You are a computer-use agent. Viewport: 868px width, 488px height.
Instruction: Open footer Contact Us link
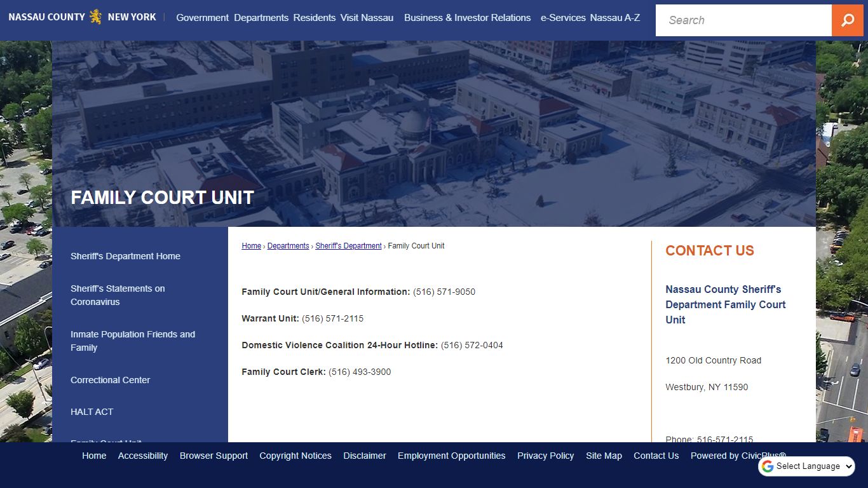pyautogui.click(x=656, y=456)
